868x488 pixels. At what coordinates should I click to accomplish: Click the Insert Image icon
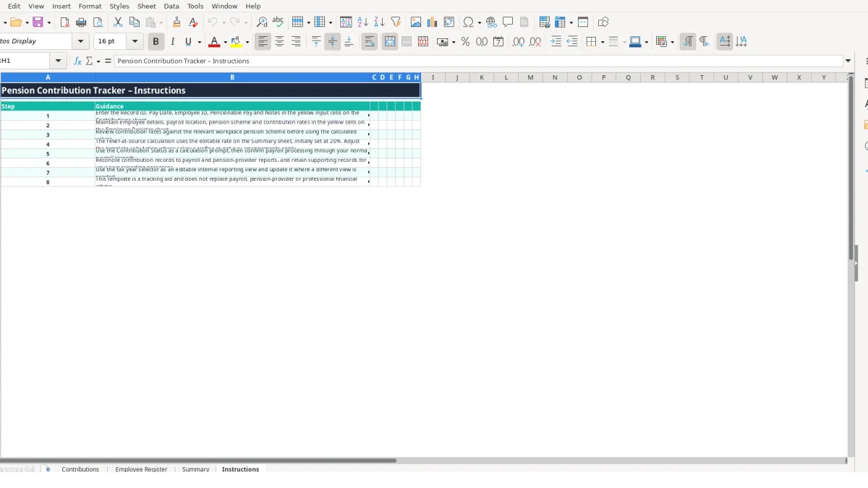416,22
